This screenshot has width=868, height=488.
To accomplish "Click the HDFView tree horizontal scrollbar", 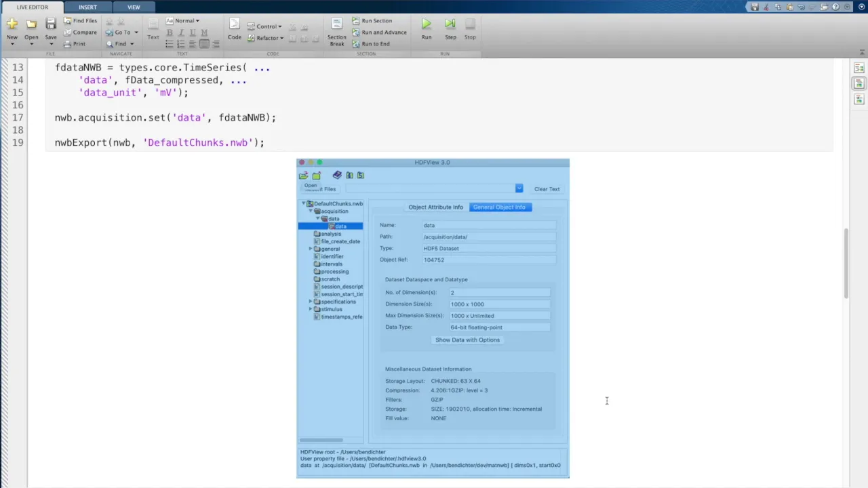I will coord(321,440).
